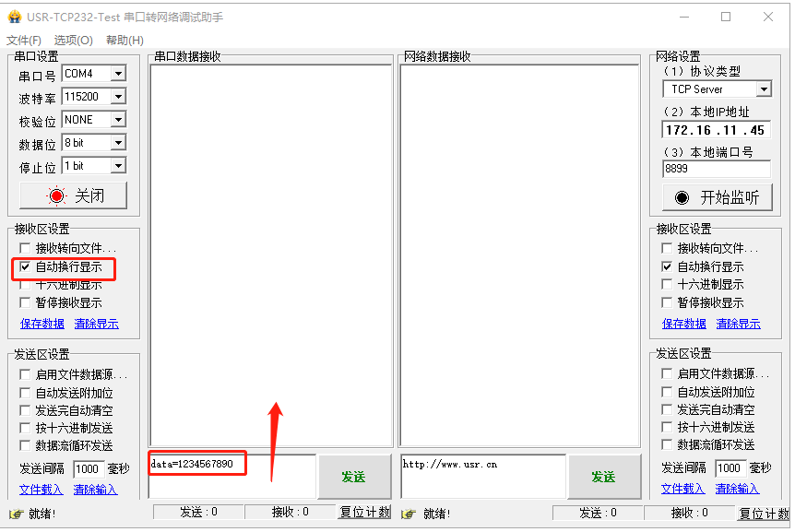Click the serial status bar ready icon
The height and width of the screenshot is (532, 795).
pyautogui.click(x=17, y=514)
